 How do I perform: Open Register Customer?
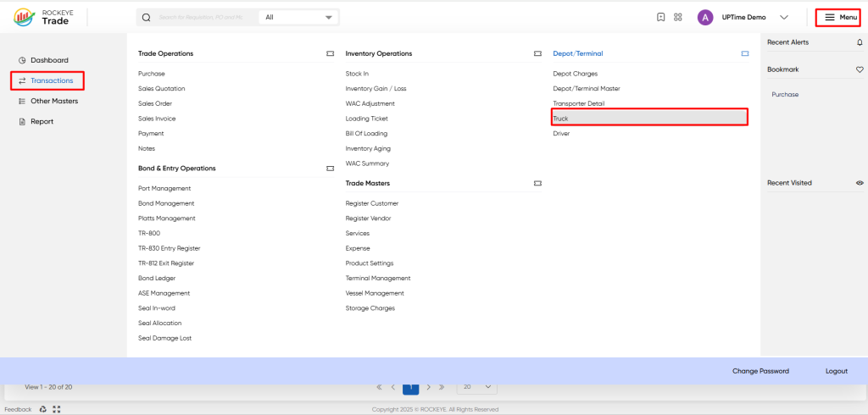pos(372,203)
